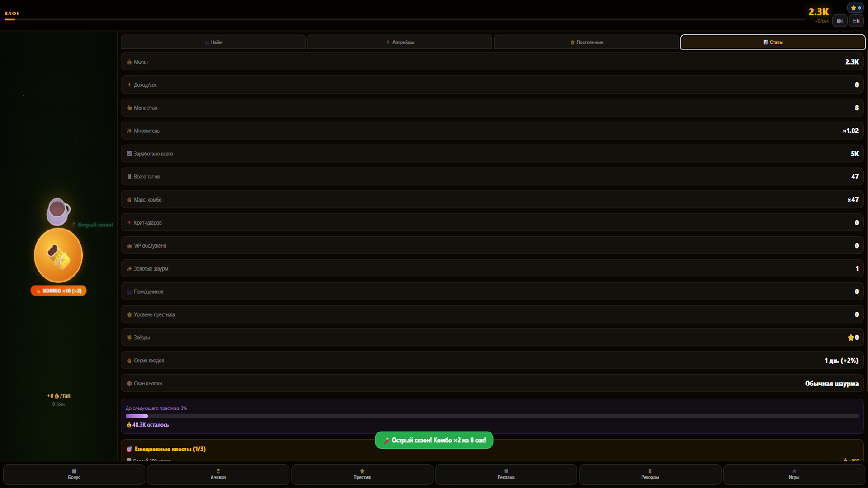The image size is (868, 488).
Task: Switch to the Апгрейды tab
Action: click(400, 42)
